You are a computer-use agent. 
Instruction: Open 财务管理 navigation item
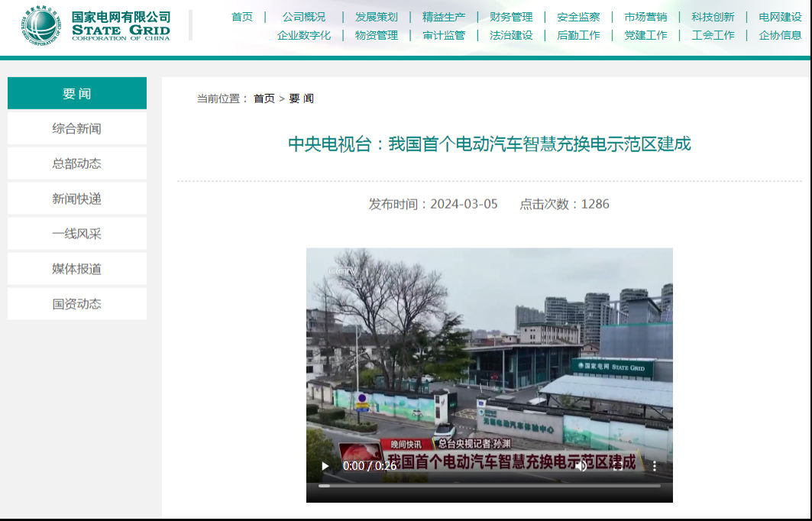pyautogui.click(x=511, y=17)
